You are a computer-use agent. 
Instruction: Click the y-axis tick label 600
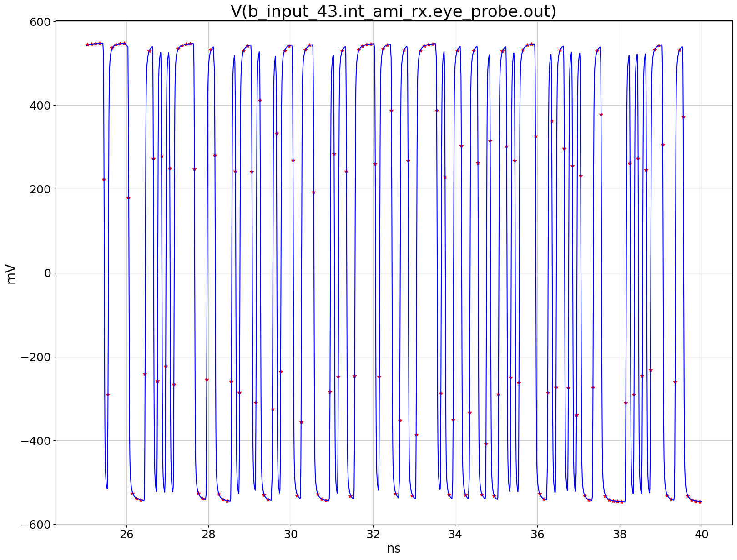coord(41,21)
